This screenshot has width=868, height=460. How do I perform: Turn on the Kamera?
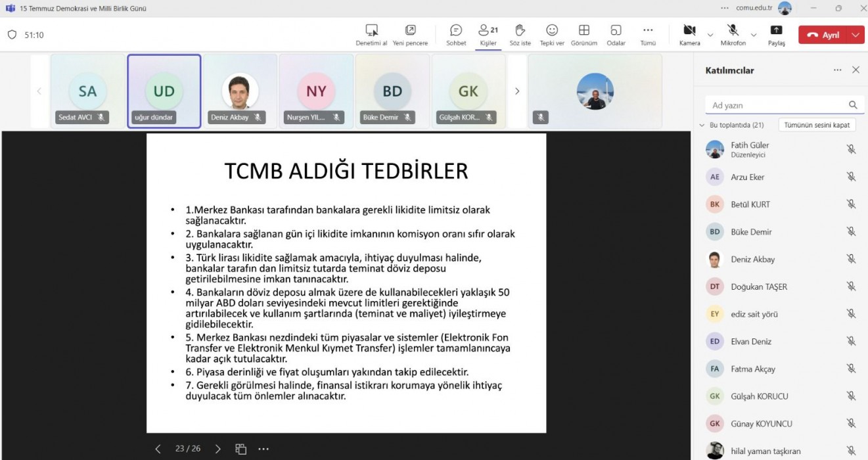pos(689,35)
